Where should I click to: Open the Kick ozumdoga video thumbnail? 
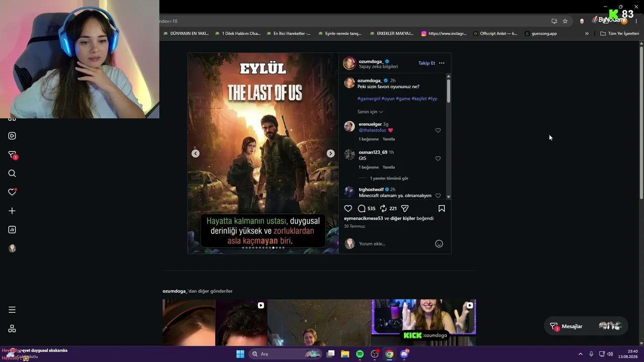[x=424, y=323]
